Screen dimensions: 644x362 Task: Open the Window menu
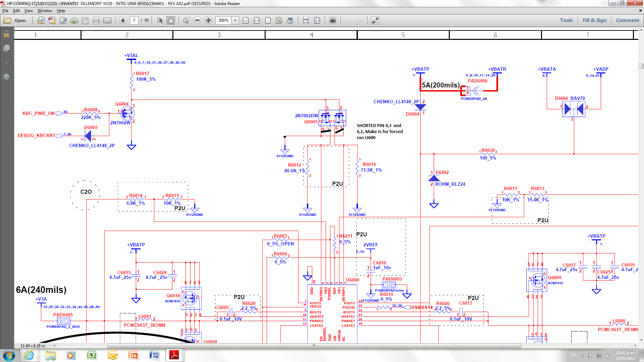click(45, 11)
